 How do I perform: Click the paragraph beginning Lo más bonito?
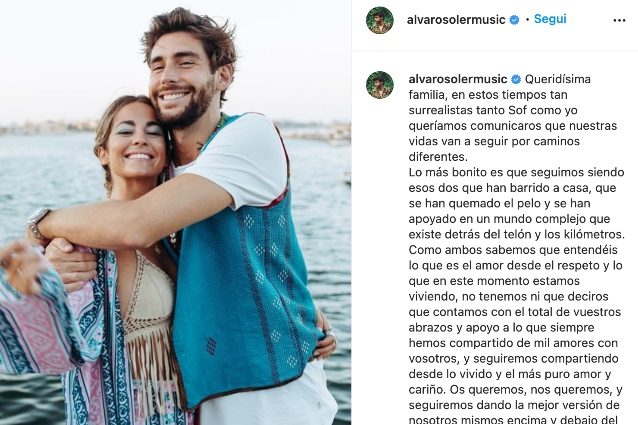click(x=516, y=203)
